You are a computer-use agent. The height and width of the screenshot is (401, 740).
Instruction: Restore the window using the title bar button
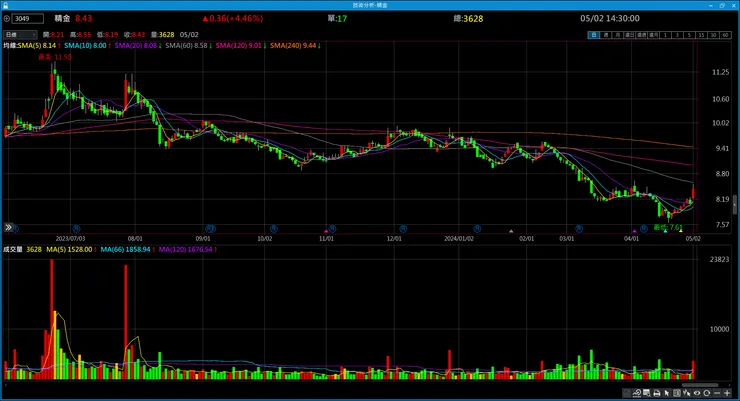(722, 5)
